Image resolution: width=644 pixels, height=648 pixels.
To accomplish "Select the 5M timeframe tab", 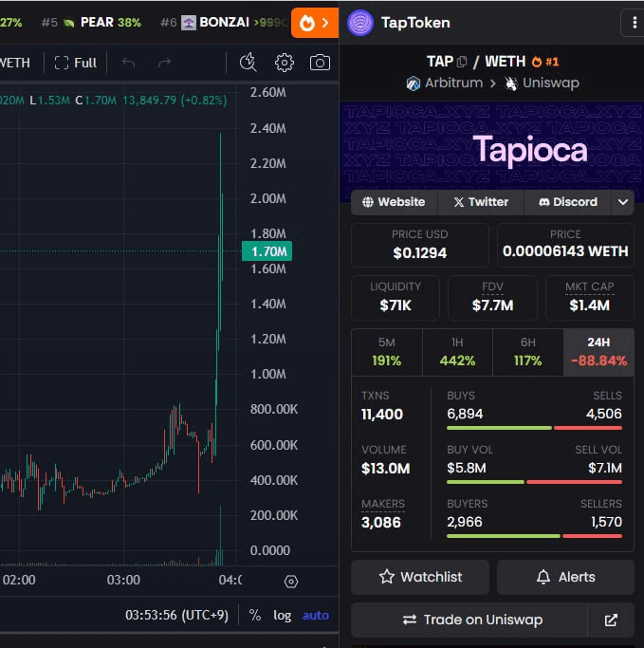I will coord(387,352).
